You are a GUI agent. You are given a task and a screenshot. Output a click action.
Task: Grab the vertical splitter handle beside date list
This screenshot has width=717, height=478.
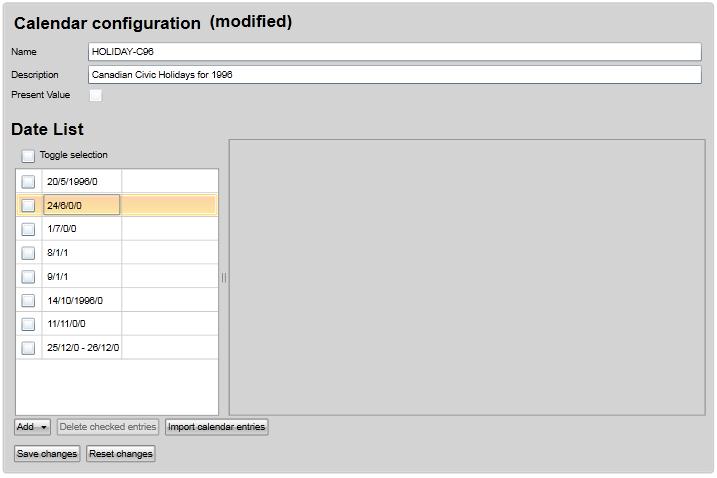pyautogui.click(x=224, y=278)
